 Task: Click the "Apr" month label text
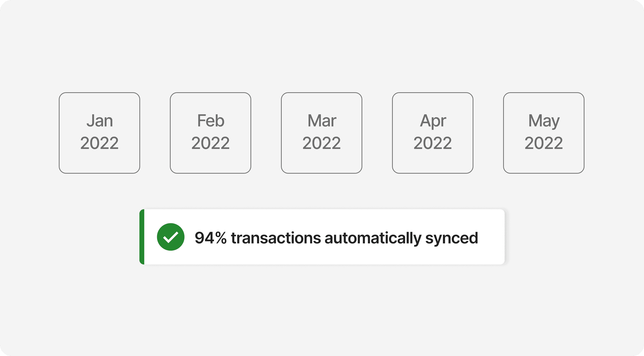click(433, 121)
